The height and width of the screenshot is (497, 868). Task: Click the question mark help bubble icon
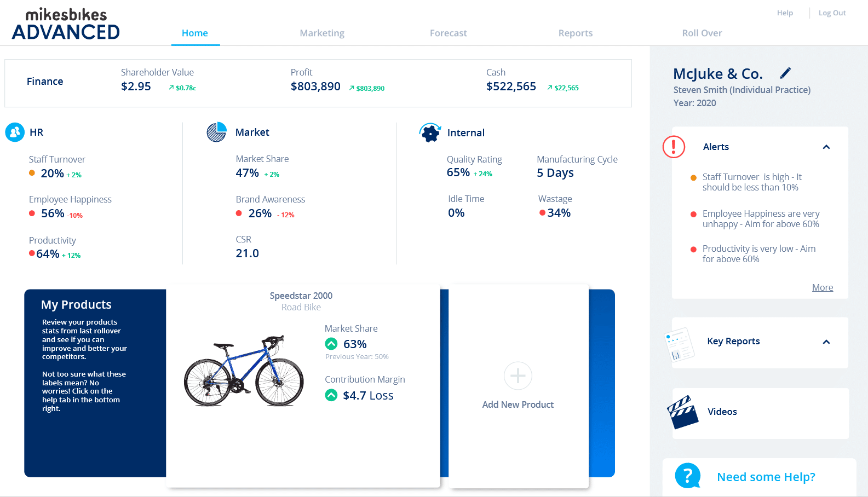(x=688, y=476)
